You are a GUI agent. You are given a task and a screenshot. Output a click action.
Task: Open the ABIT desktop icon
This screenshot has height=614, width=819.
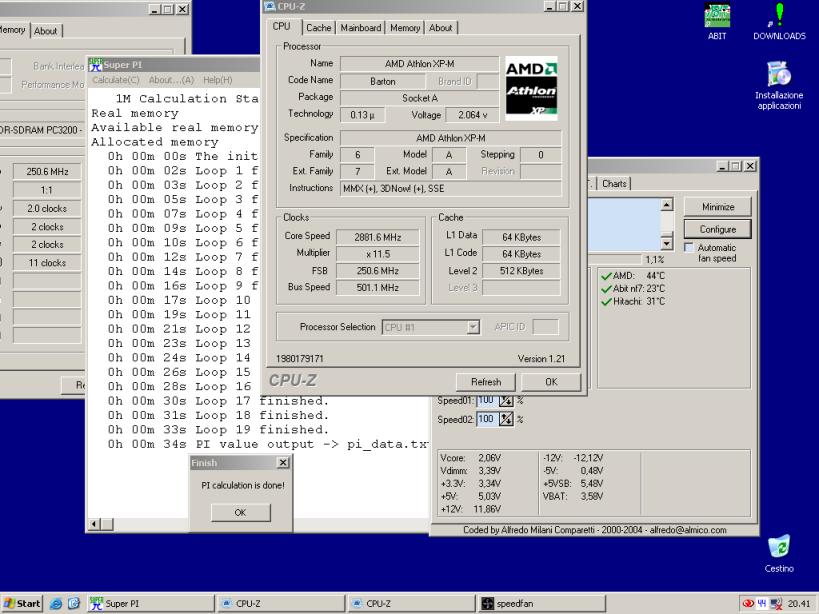click(x=717, y=21)
